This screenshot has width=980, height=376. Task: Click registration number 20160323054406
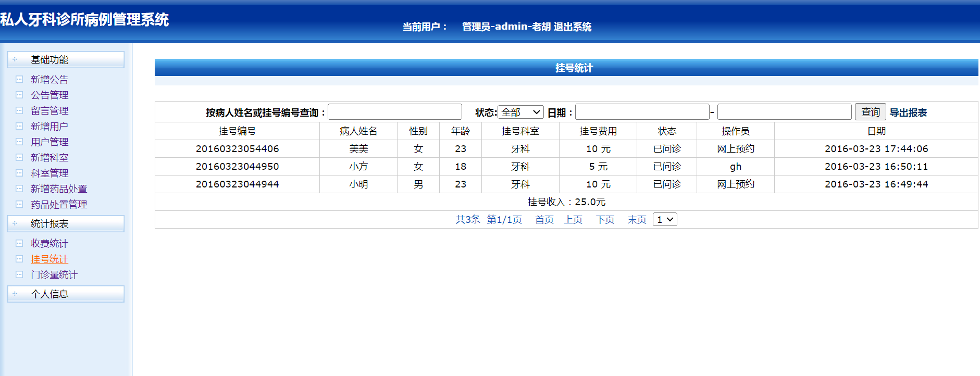click(237, 149)
